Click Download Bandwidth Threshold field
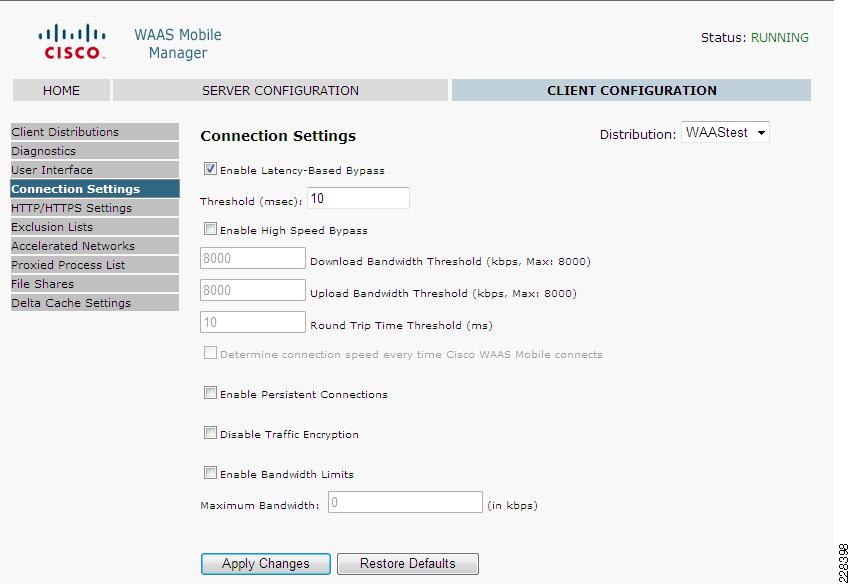Image resolution: width=849 pixels, height=584 pixels. click(x=253, y=258)
